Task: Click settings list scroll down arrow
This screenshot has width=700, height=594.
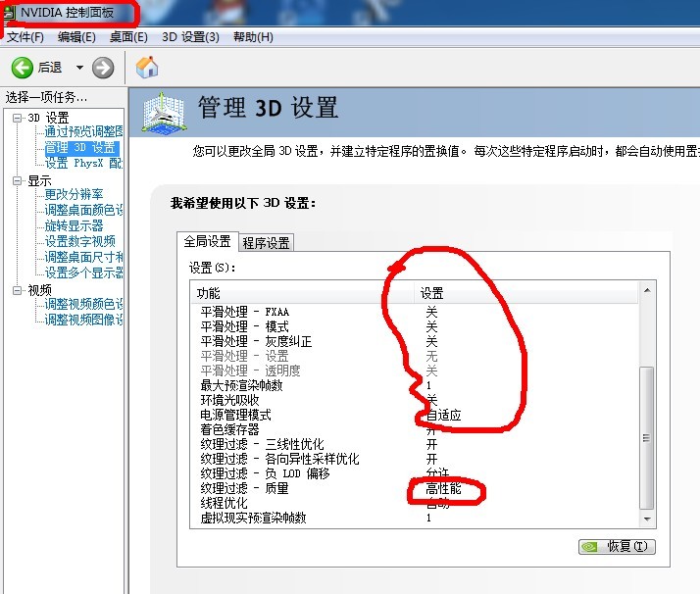Action: click(x=647, y=520)
